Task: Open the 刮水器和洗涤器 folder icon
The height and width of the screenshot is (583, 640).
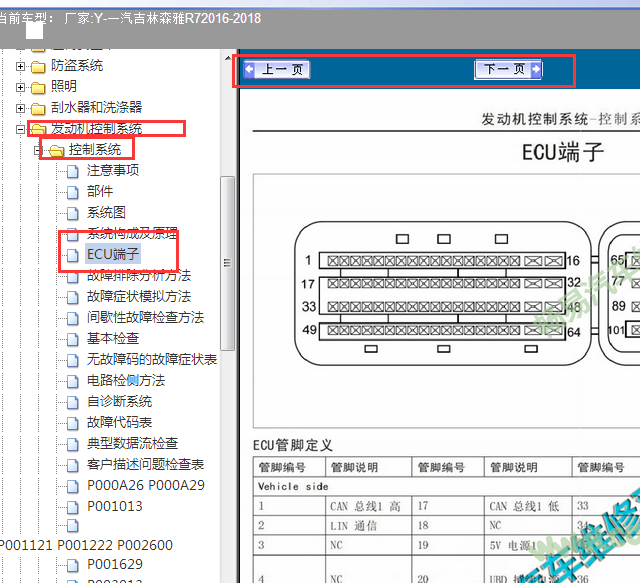Action: tap(38, 109)
